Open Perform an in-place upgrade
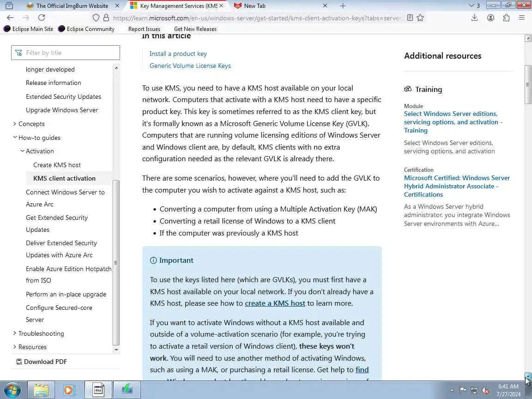 pyautogui.click(x=66, y=294)
